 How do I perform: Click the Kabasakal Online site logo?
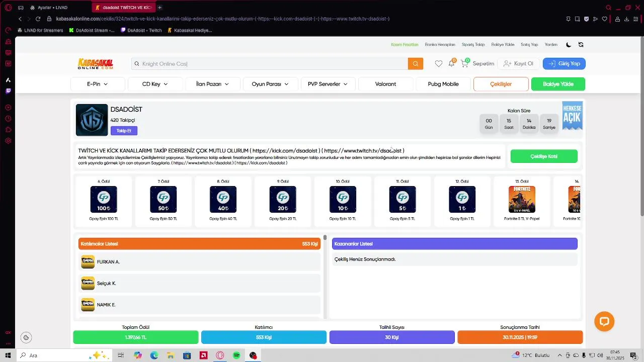96,64
